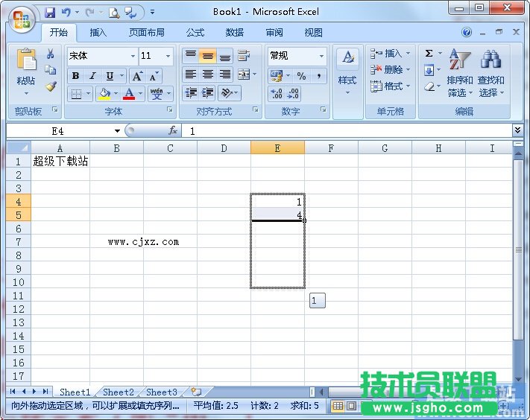Click the Format Painter brush icon
530x420 pixels.
tap(51, 86)
